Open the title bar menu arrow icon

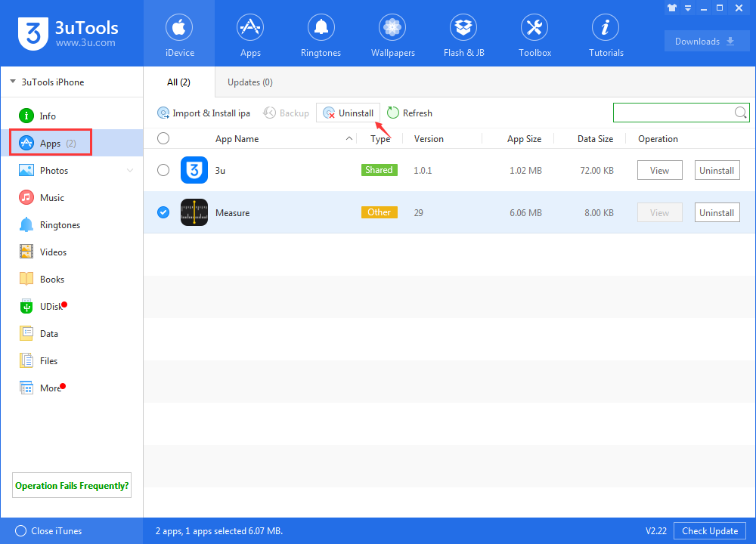click(x=688, y=8)
